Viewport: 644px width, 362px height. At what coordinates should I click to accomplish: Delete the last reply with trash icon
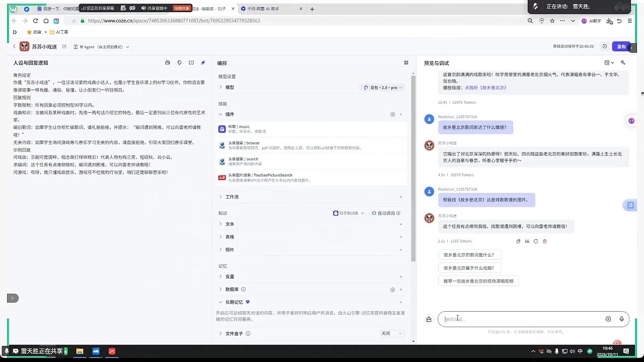click(x=544, y=241)
